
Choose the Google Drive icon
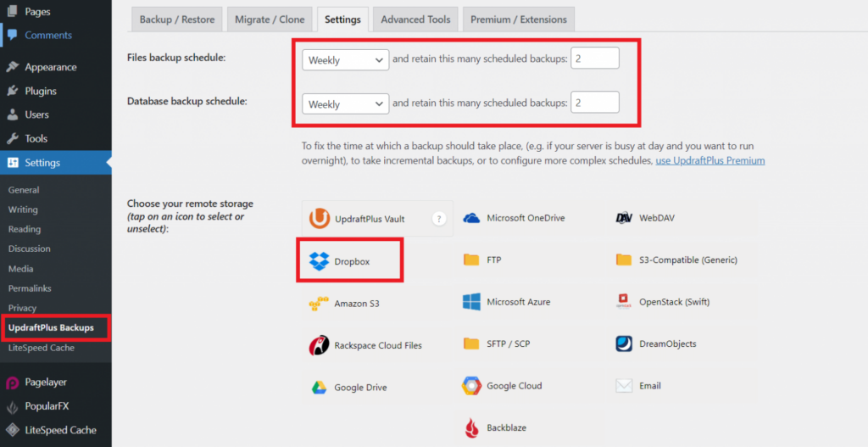[x=319, y=387]
